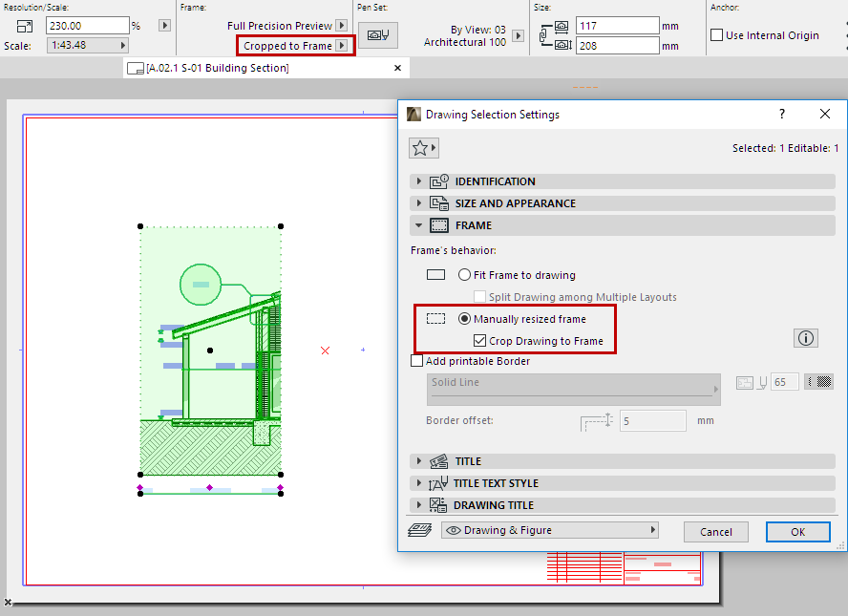Click the drawing's center hotspot dot
Viewport: 848px width, 616px height.
coord(210,350)
